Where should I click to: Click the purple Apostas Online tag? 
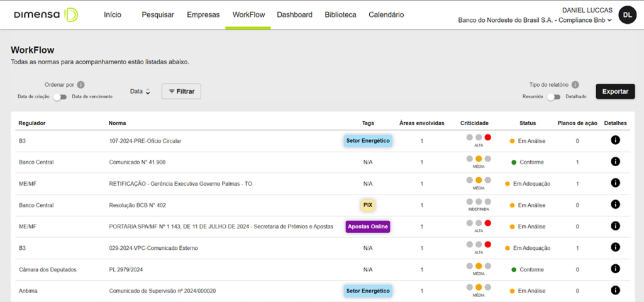point(368,226)
